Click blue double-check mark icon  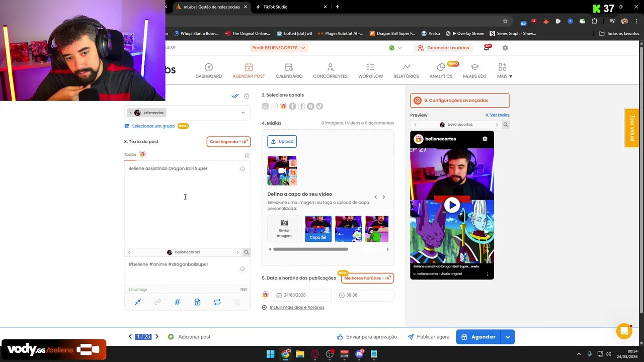pos(235,96)
